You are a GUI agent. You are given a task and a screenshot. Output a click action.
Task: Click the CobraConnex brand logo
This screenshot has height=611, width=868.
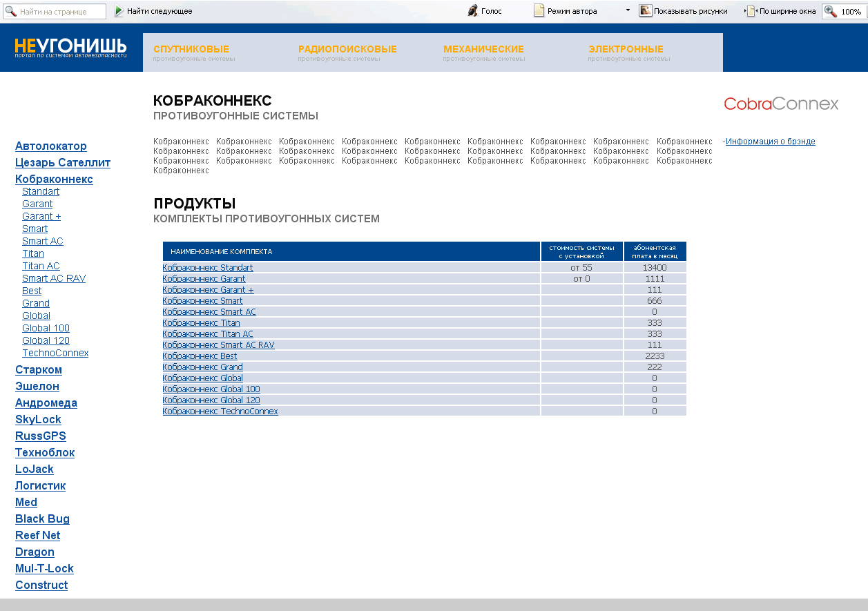tap(781, 104)
